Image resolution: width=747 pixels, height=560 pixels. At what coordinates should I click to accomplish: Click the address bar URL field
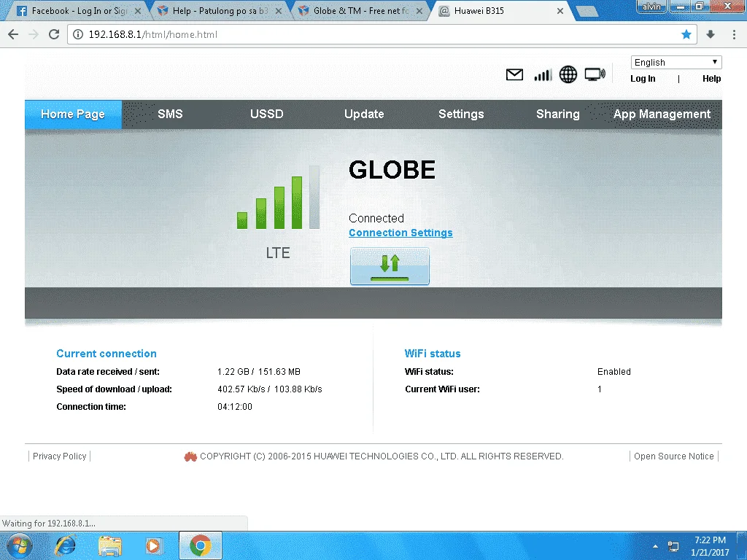pyautogui.click(x=381, y=34)
